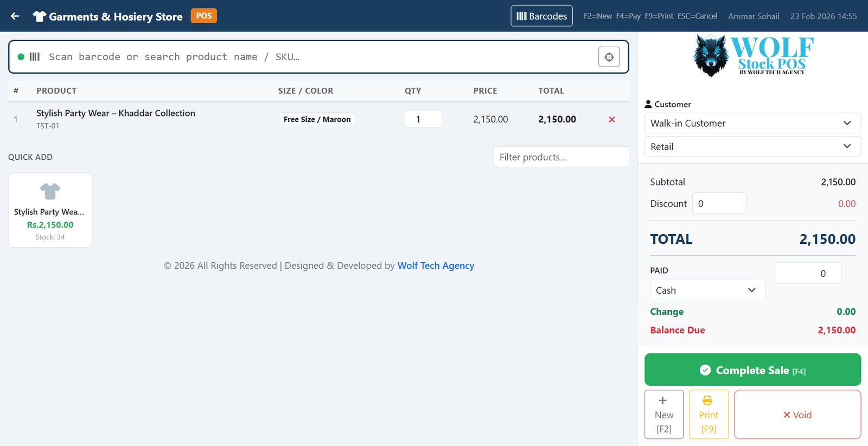Click the Discount input field

tap(719, 204)
